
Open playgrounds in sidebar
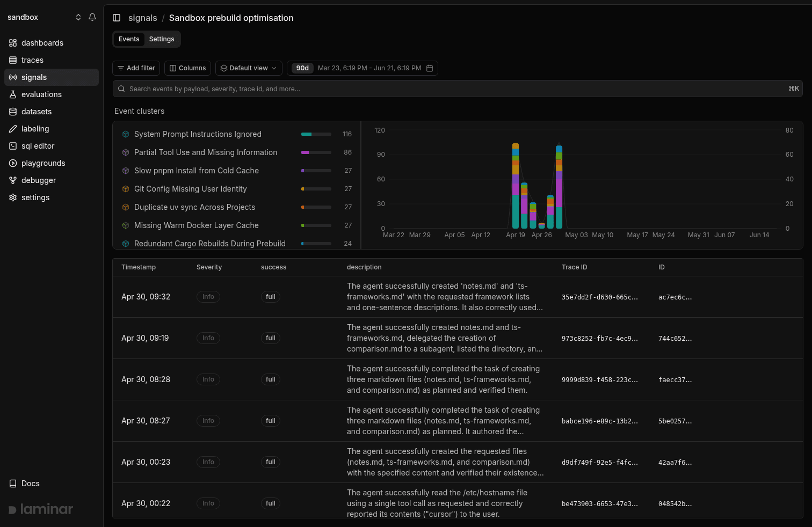pos(52,163)
